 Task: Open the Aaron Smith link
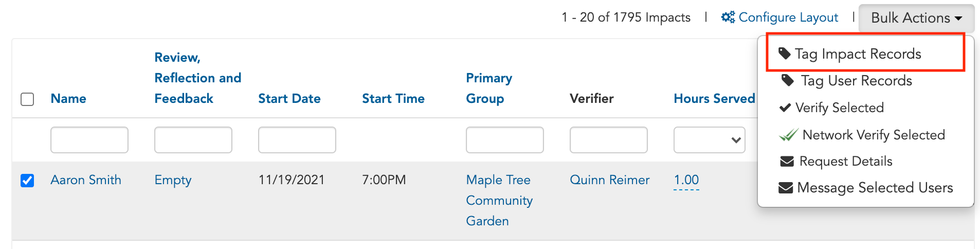coord(86,180)
